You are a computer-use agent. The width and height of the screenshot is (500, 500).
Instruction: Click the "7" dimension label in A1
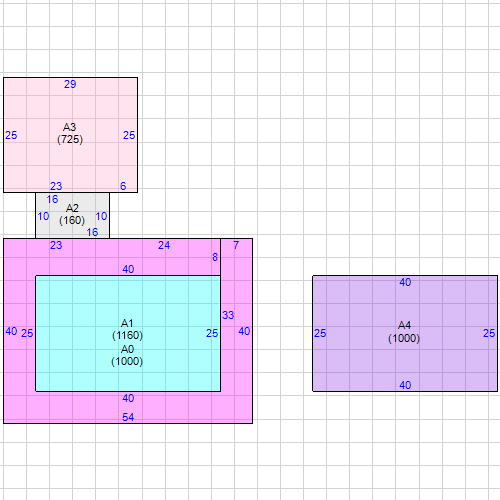pos(236,245)
